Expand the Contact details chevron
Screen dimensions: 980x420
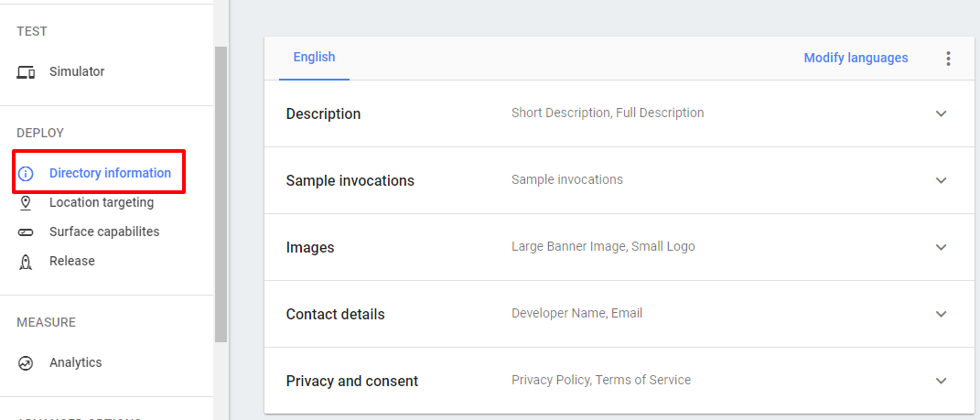(941, 315)
